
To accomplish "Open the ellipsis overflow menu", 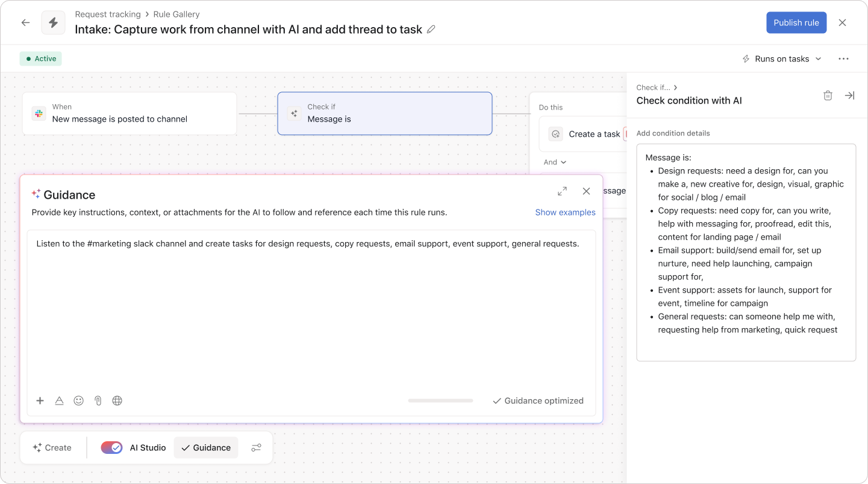I will pos(843,58).
